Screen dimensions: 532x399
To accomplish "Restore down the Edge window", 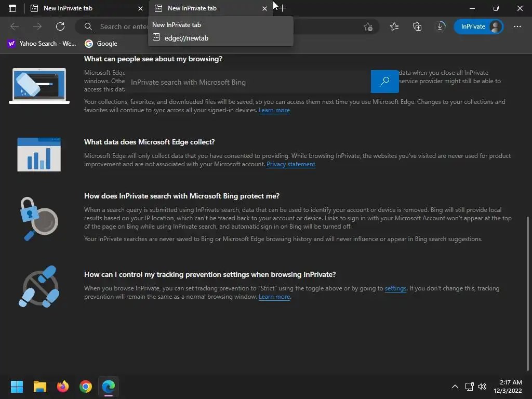I will [496, 8].
